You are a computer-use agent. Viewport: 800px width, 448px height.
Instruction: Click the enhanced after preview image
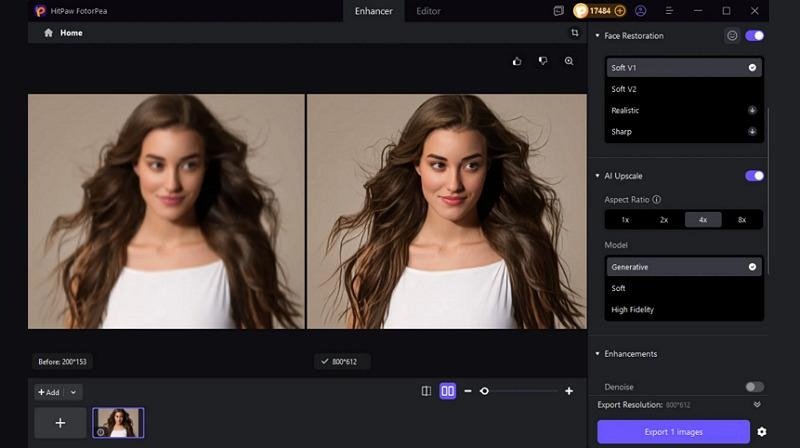[x=447, y=211]
